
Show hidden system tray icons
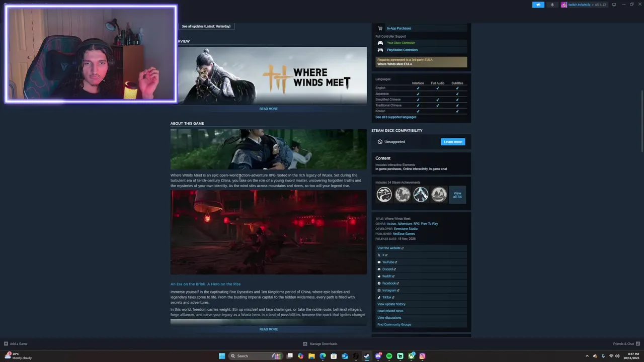point(587,356)
